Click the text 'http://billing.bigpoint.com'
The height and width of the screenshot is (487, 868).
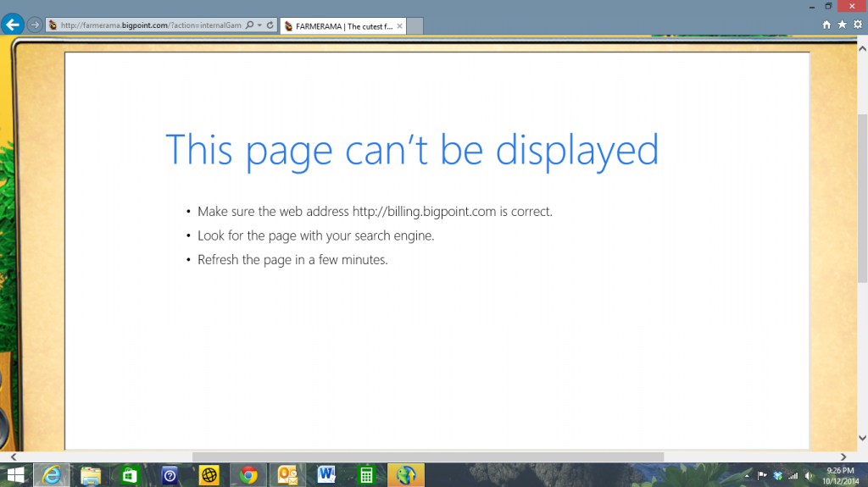[x=424, y=212]
